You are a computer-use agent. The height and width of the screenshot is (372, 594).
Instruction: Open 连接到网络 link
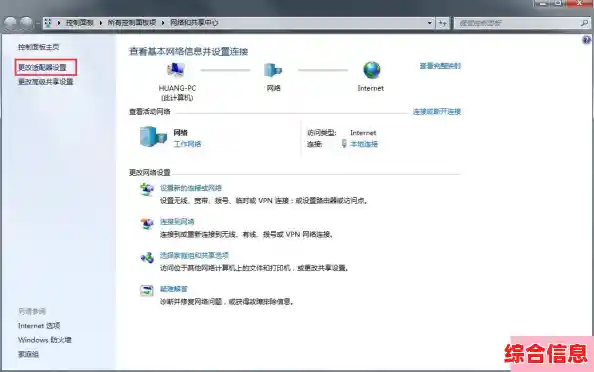pos(177,222)
